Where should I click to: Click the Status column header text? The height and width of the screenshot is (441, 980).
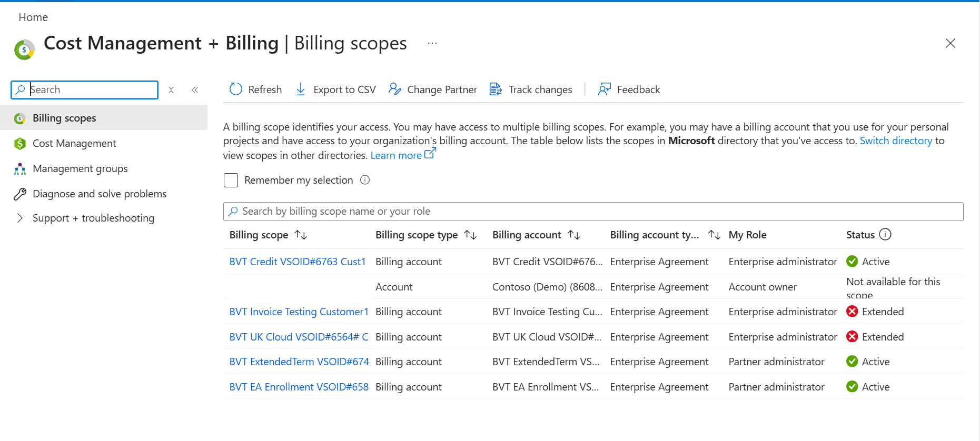pyautogui.click(x=860, y=235)
